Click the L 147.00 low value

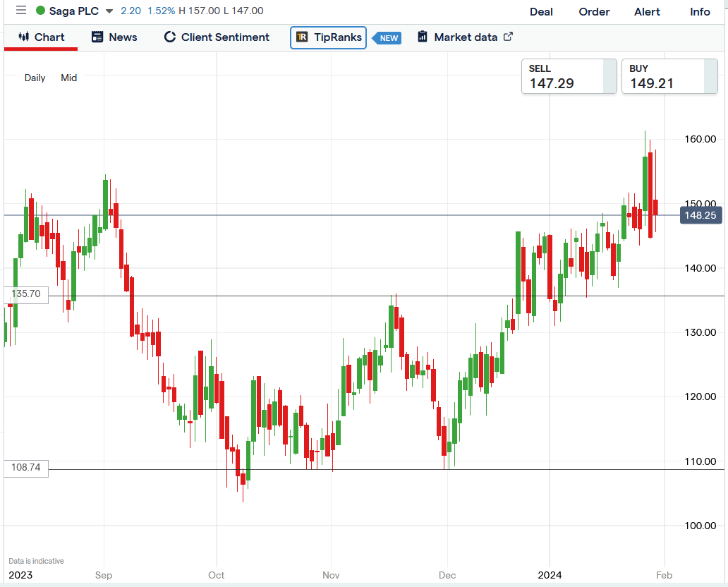tap(243, 11)
